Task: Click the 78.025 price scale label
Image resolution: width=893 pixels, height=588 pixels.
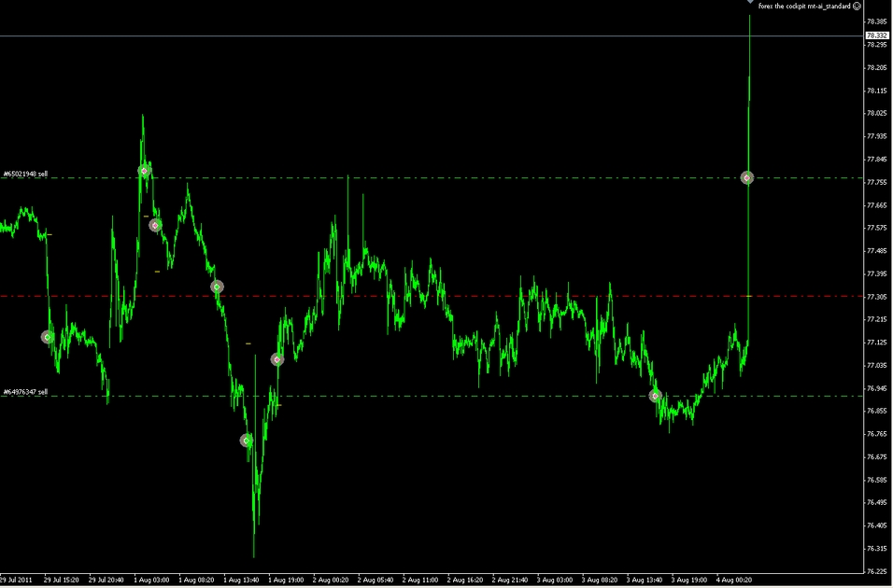Action: click(x=877, y=113)
